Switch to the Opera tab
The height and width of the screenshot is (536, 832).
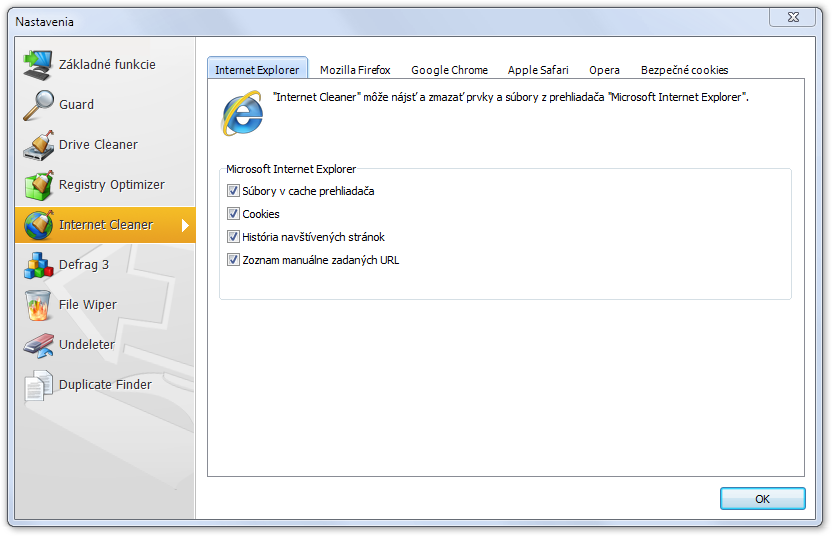(604, 70)
